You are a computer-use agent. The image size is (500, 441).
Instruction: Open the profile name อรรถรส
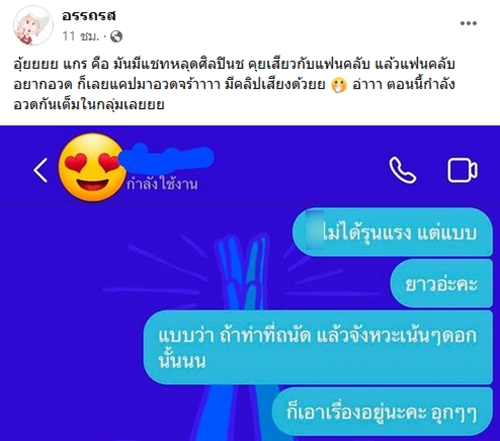click(x=89, y=16)
